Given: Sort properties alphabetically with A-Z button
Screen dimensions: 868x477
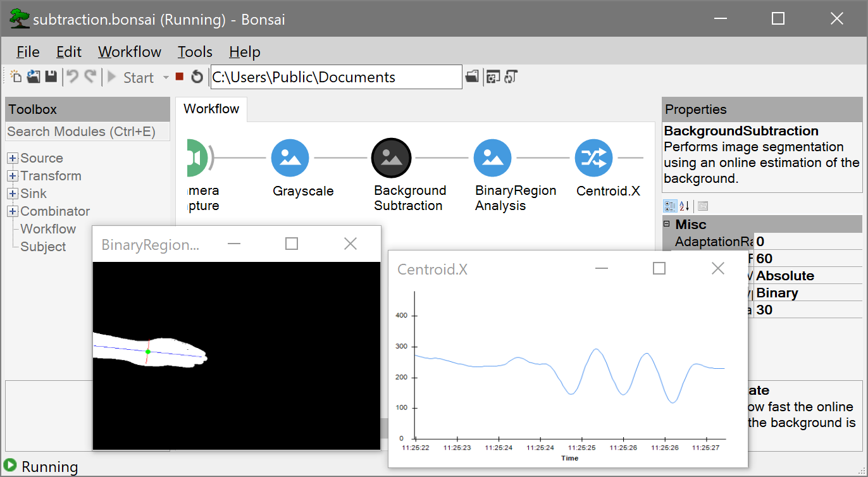Looking at the screenshot, I should [x=685, y=206].
